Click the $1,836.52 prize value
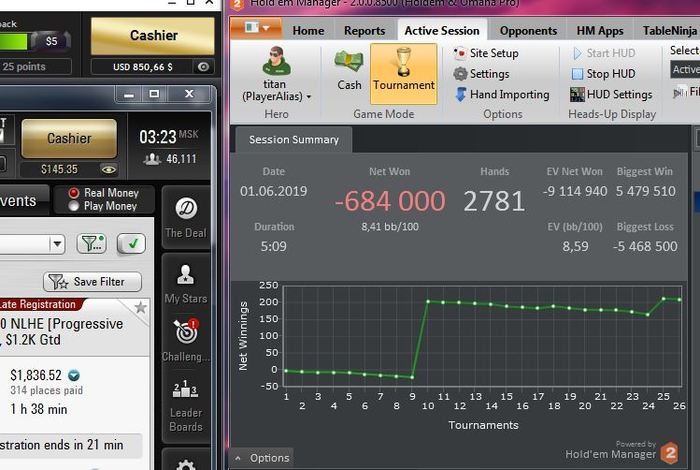 pos(36,375)
